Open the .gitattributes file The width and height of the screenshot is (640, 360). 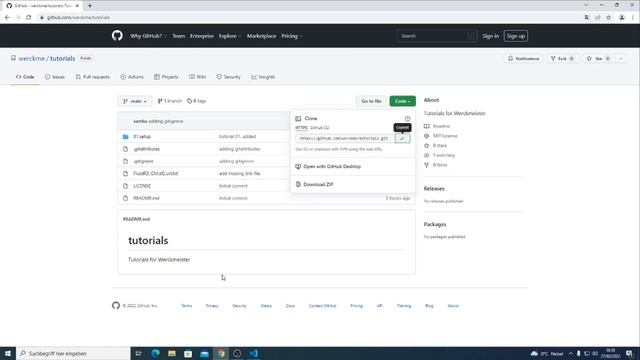(147, 149)
